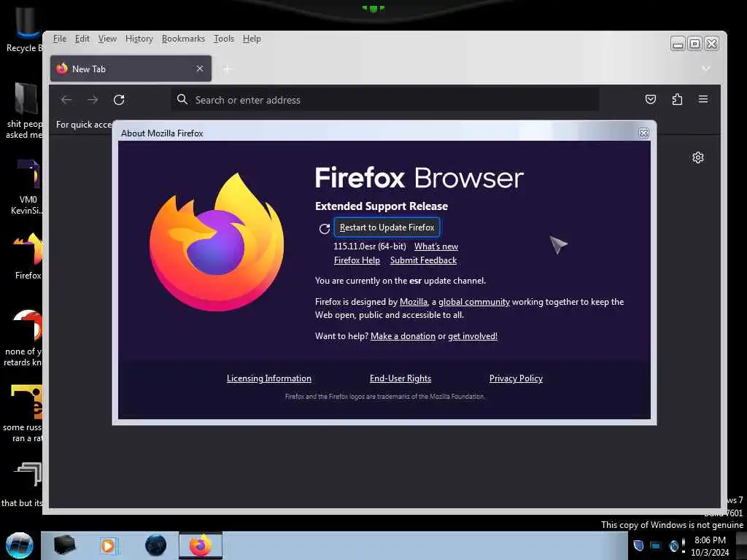Go forward one page
The width and height of the screenshot is (747, 560).
(93, 100)
